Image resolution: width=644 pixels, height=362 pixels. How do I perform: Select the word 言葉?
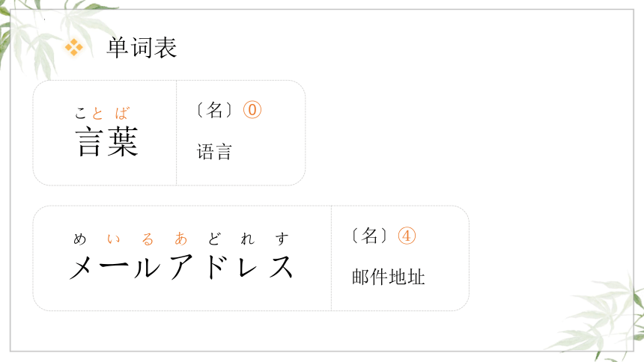click(107, 141)
